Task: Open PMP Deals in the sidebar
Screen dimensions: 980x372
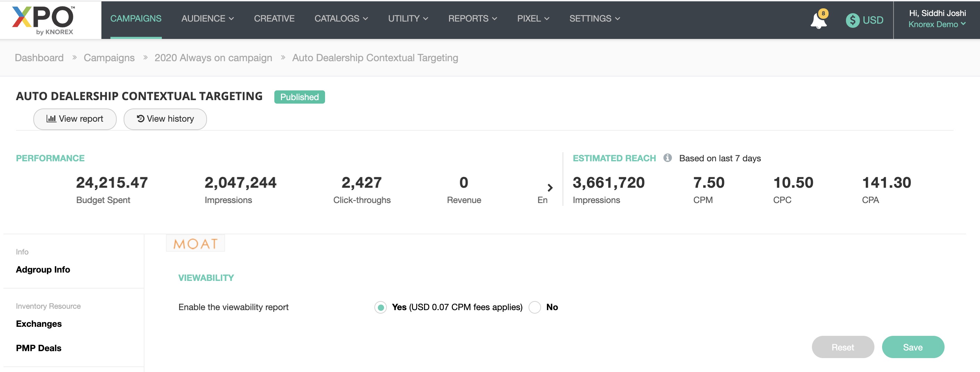Action: pyautogui.click(x=39, y=348)
